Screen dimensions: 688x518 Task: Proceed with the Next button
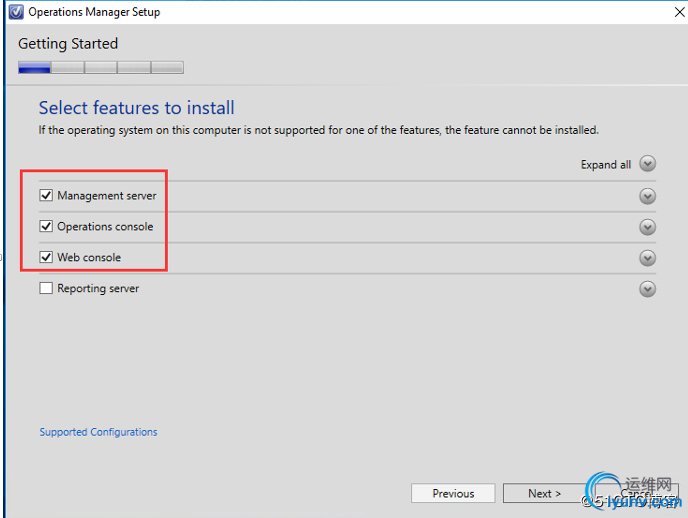544,493
